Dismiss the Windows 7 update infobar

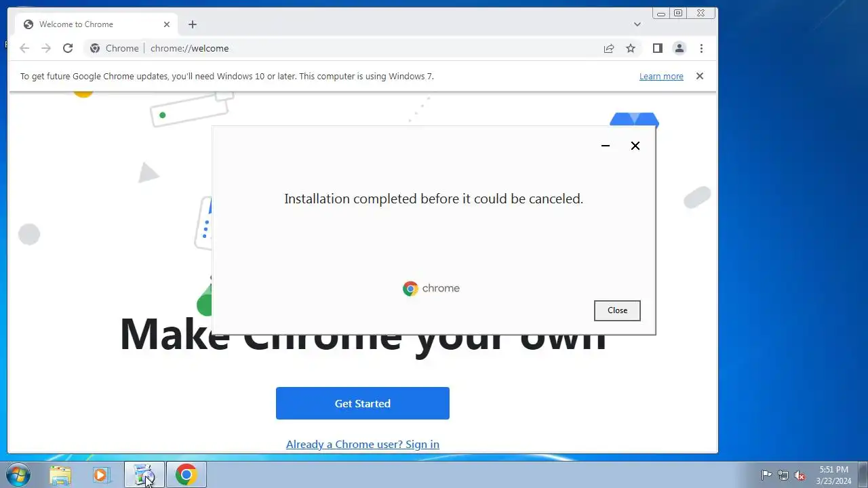700,76
